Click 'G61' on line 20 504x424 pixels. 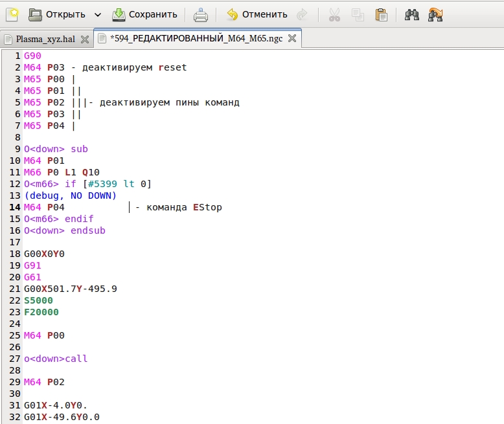tap(32, 277)
